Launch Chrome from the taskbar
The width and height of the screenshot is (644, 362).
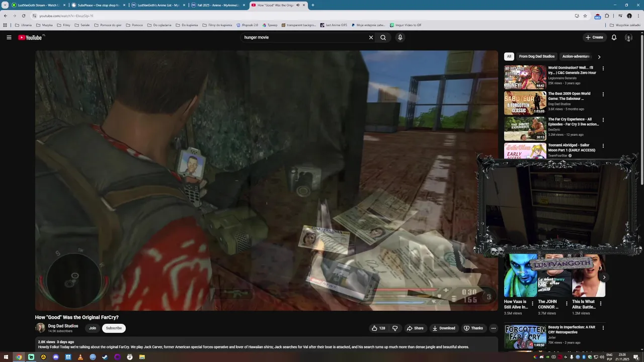point(19,357)
